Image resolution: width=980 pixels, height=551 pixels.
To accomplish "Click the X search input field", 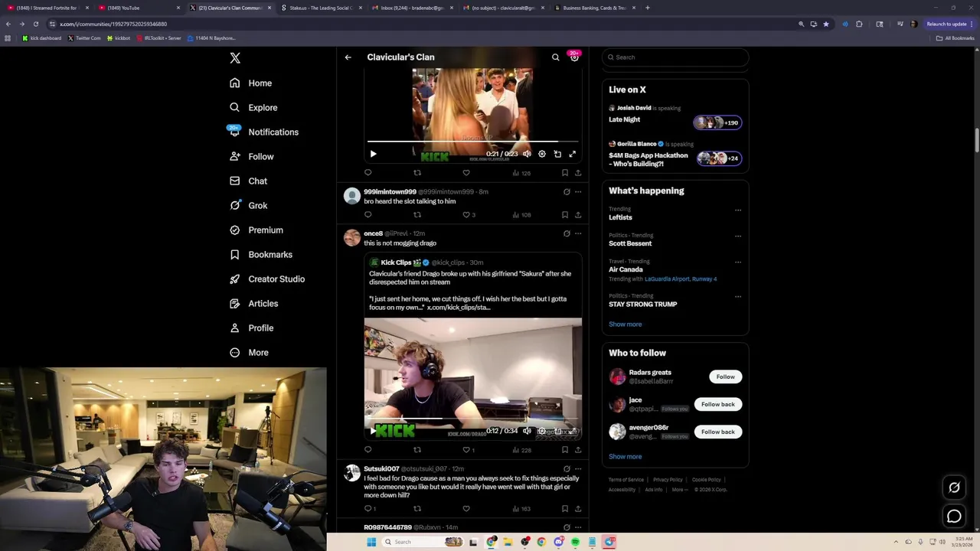I will [675, 57].
